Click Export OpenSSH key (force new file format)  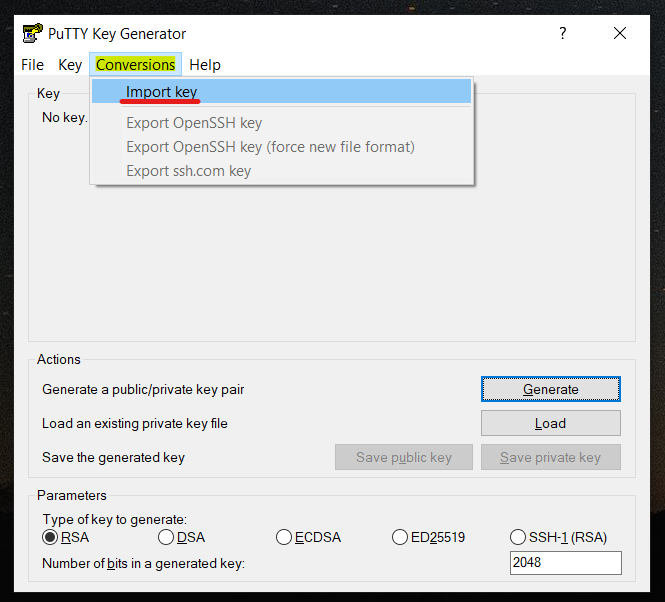tap(270, 147)
